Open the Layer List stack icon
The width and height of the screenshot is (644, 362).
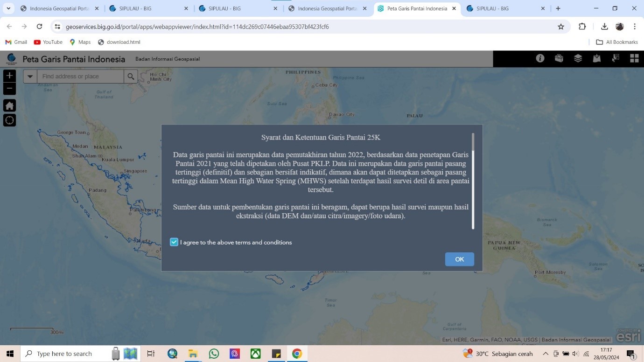pos(578,58)
